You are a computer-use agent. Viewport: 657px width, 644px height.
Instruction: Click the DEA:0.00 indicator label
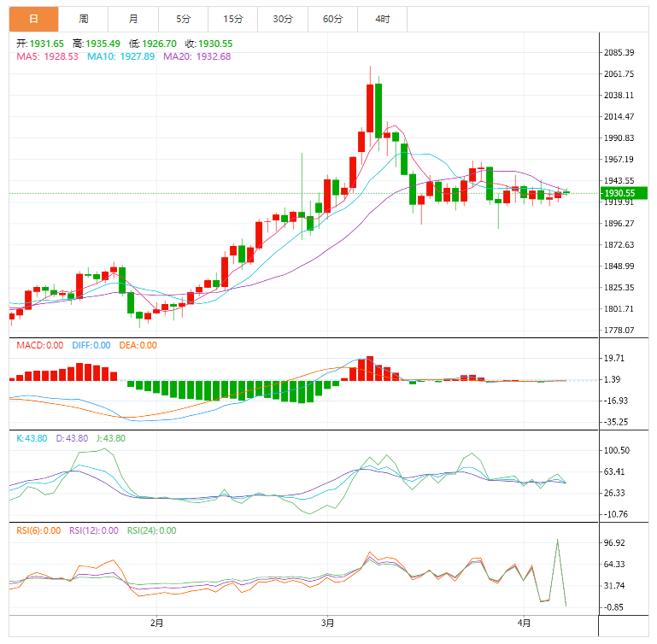(x=138, y=345)
